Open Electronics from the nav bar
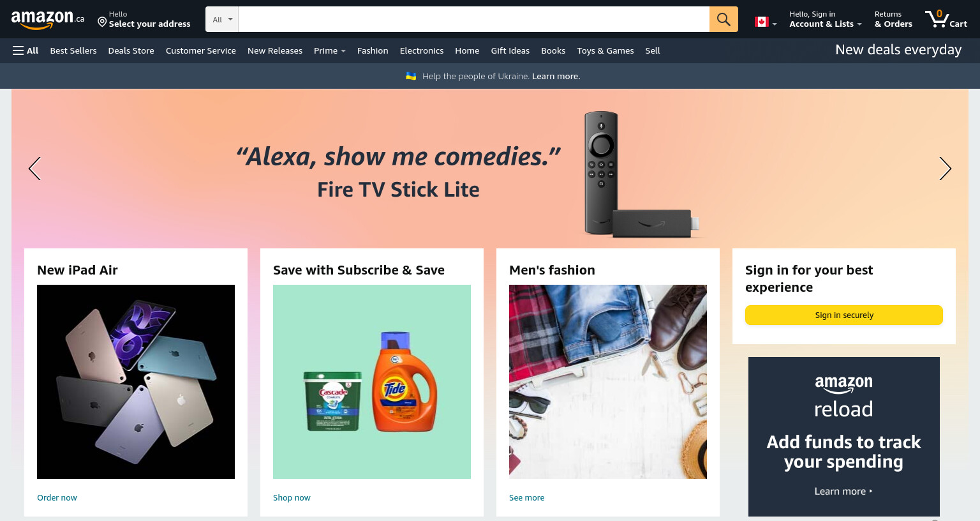The image size is (980, 521). click(422, 50)
